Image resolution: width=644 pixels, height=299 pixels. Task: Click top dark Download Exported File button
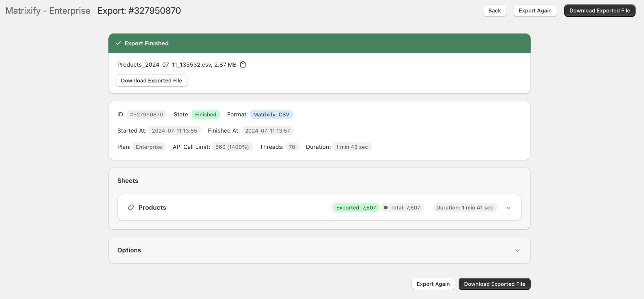click(x=599, y=11)
